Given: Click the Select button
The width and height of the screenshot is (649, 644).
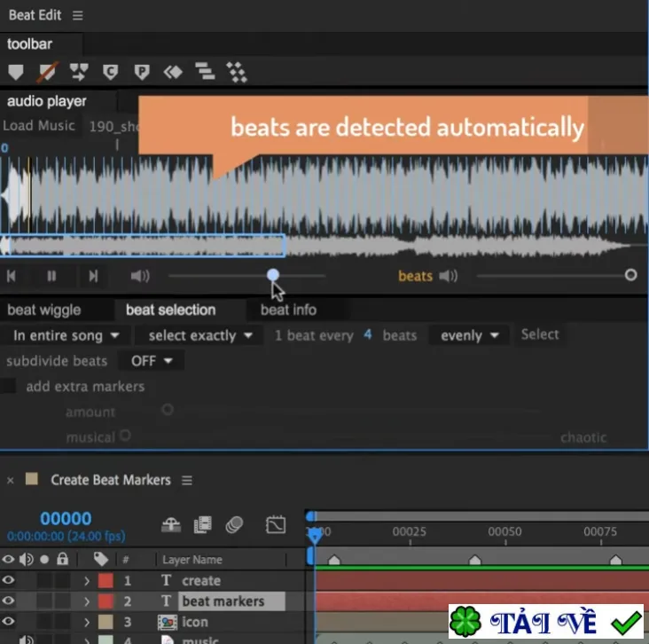Looking at the screenshot, I should point(540,334).
